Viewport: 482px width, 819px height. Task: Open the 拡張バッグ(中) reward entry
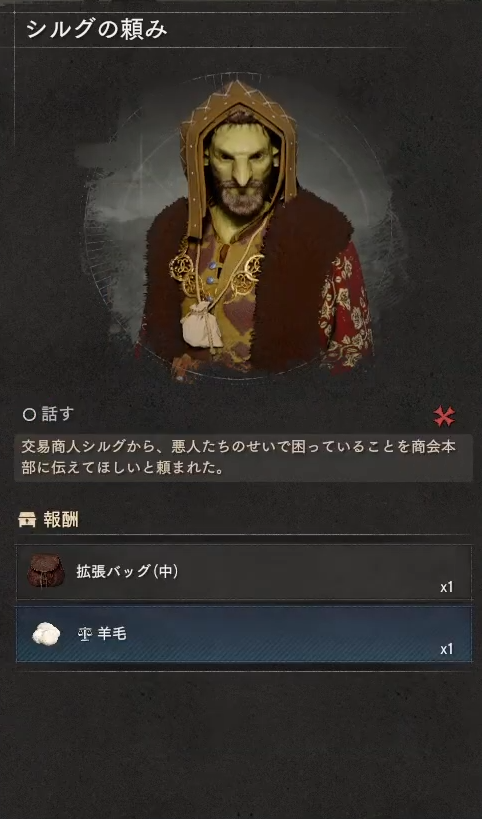[244, 572]
